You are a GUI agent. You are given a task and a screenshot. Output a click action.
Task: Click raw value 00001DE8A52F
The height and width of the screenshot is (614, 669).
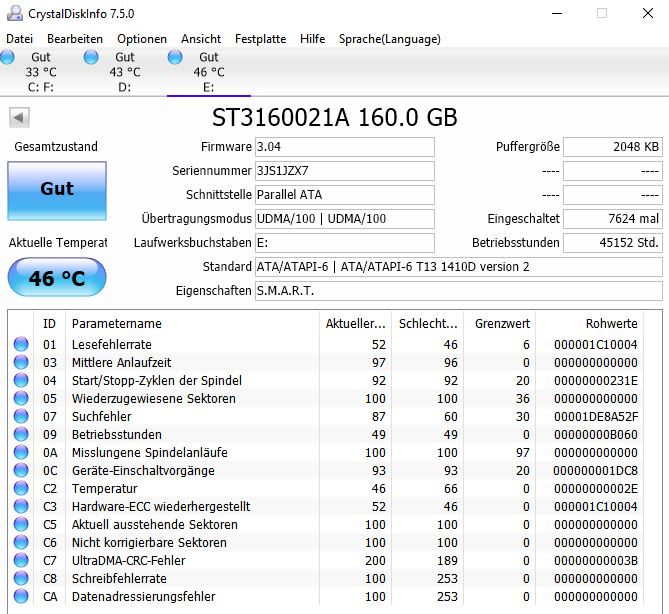596,416
